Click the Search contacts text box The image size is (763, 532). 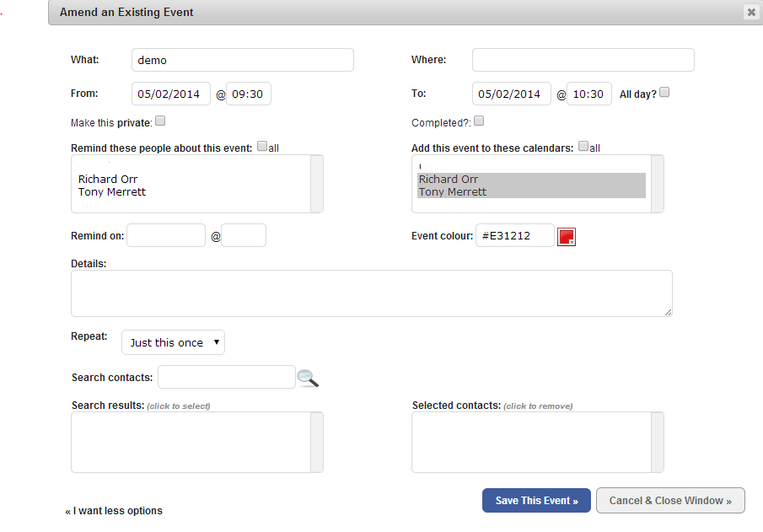[227, 377]
